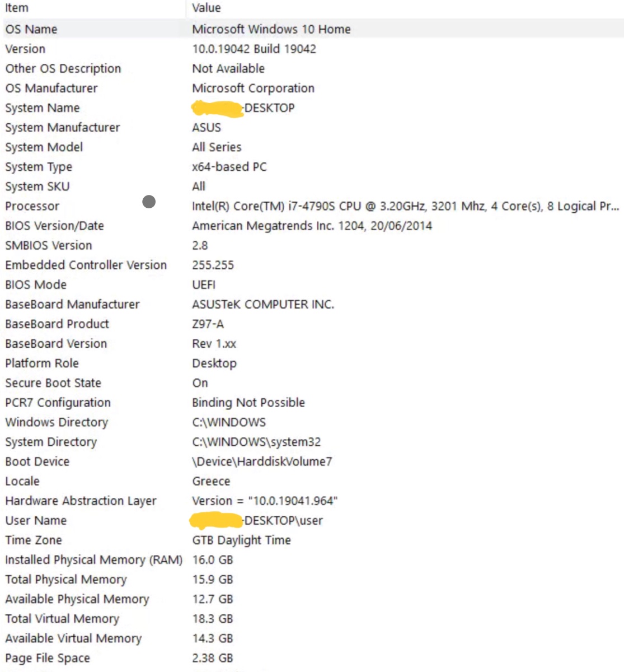
Task: Select the BaseBoard Product row label
Action: (x=57, y=324)
